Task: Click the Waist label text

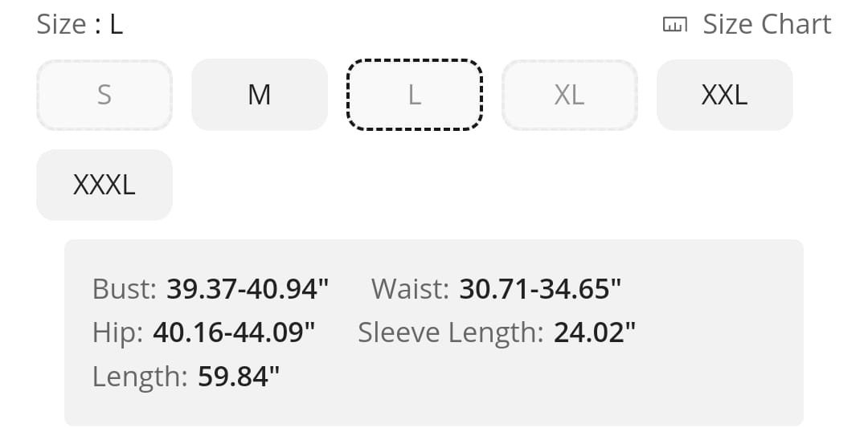Action: pyautogui.click(x=410, y=288)
